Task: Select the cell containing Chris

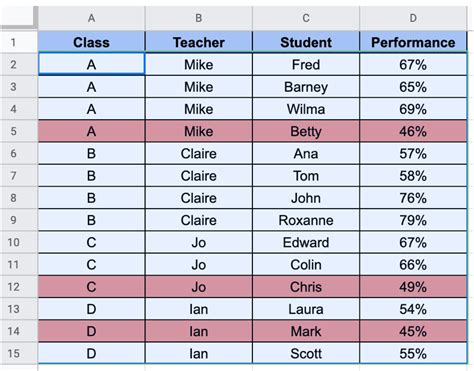Action: click(306, 287)
